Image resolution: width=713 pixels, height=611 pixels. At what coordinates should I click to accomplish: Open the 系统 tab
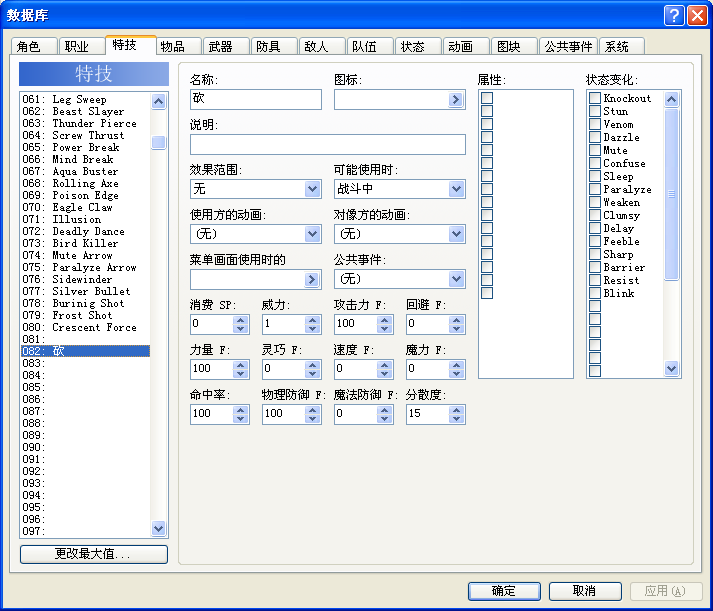tap(622, 47)
